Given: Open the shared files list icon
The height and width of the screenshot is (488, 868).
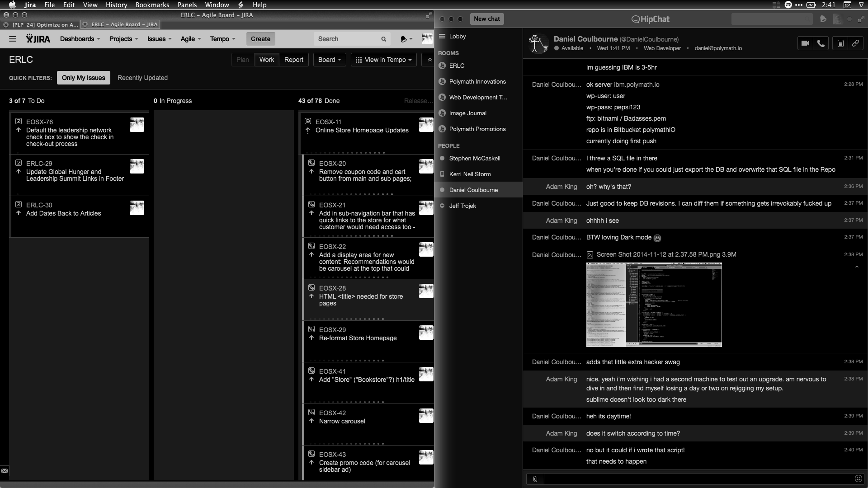Looking at the screenshot, I should point(840,43).
